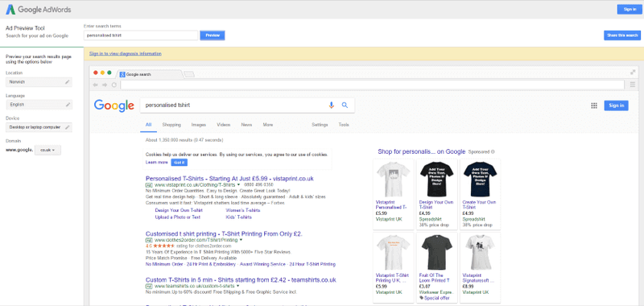Edit Location using the pencil icon

68,82
